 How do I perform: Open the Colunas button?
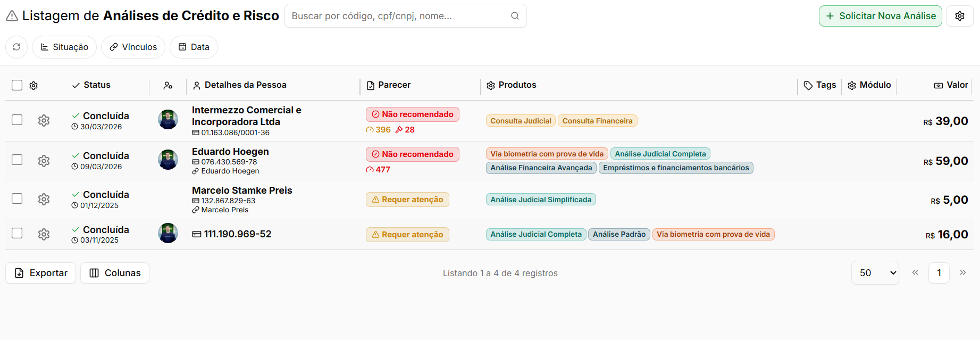click(115, 273)
